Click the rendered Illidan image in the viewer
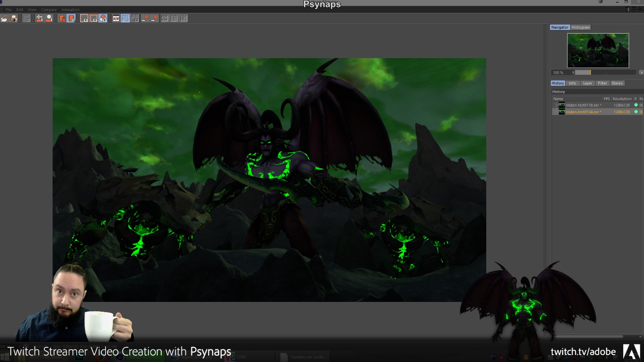This screenshot has height=362, width=644. [x=269, y=180]
